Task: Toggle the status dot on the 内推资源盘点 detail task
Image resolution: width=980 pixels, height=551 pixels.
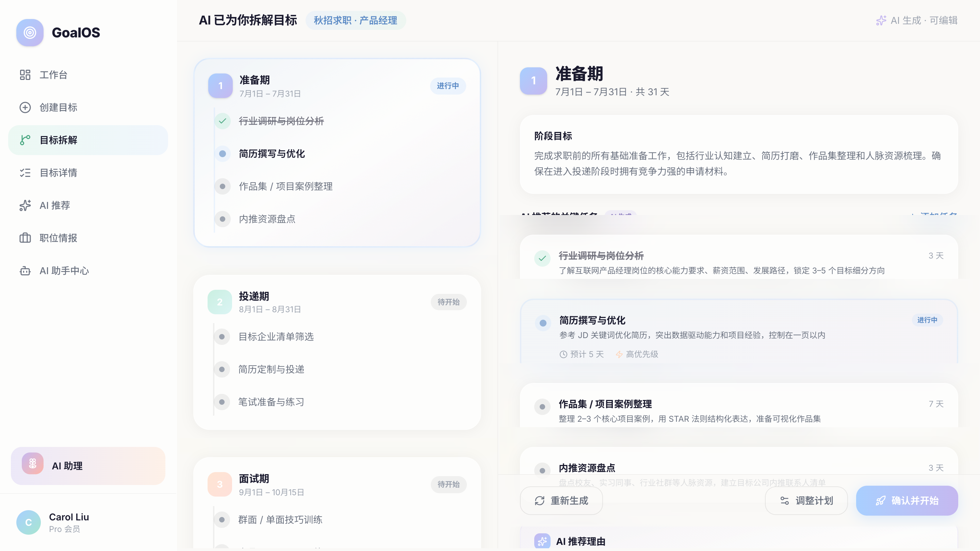Action: point(542,470)
